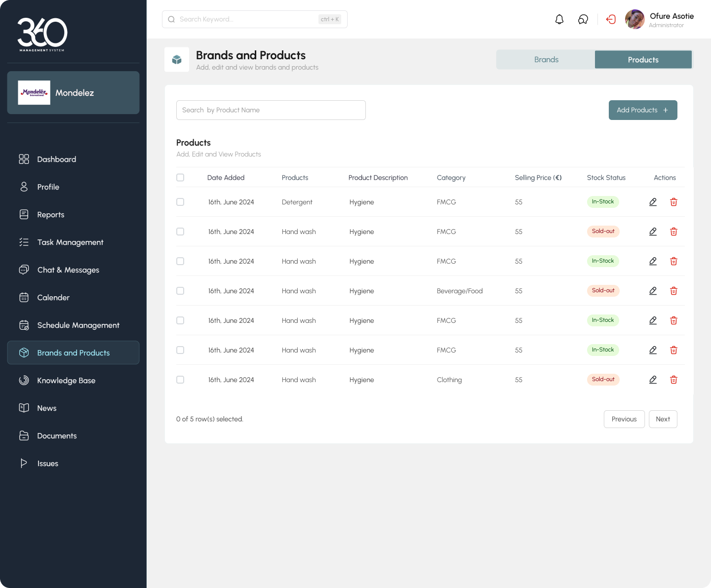Click the notification bell icon
Image resolution: width=711 pixels, height=588 pixels.
[x=559, y=19]
